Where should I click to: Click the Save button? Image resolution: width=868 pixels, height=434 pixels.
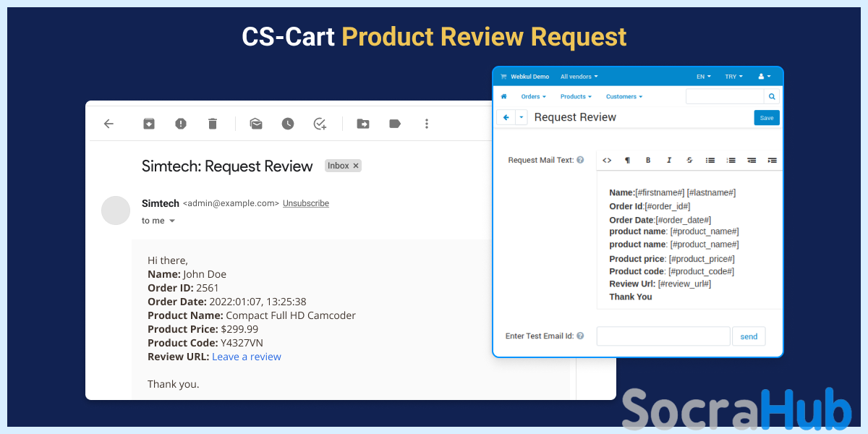(x=766, y=118)
